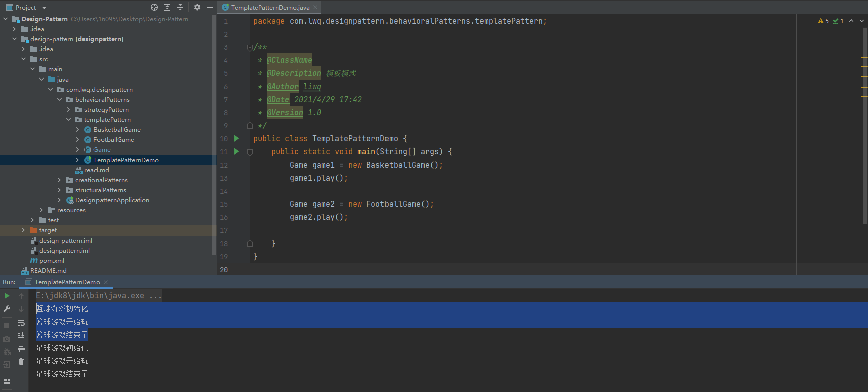Viewport: 868px width, 392px height.
Task: Open pom.xml in project tree
Action: (x=52, y=260)
